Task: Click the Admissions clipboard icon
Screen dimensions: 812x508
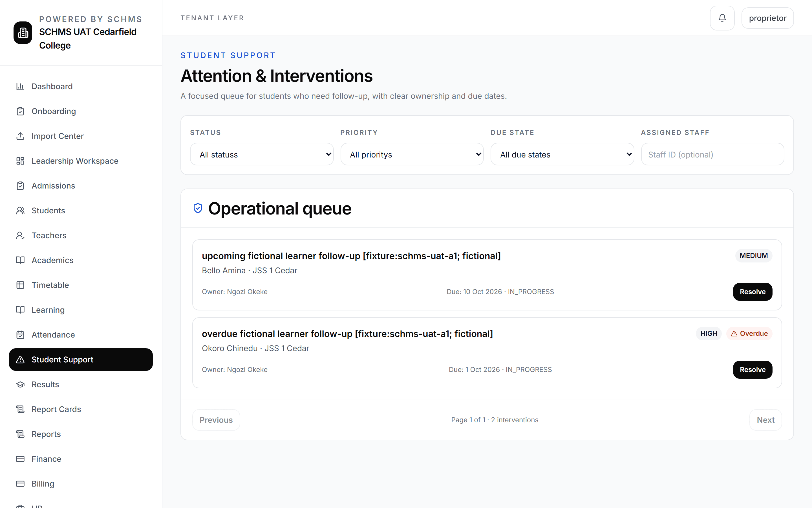Action: pyautogui.click(x=21, y=186)
